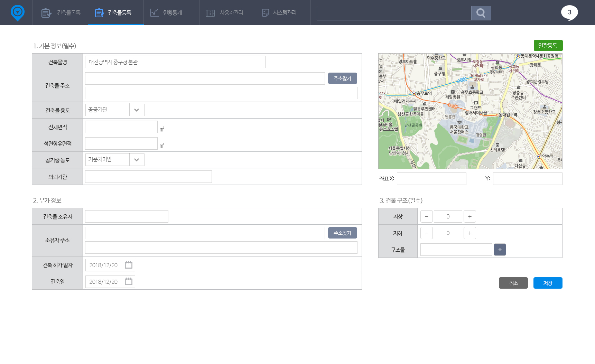Decrease 지상 floor count
Screen dimensions: 595x364
click(426, 216)
